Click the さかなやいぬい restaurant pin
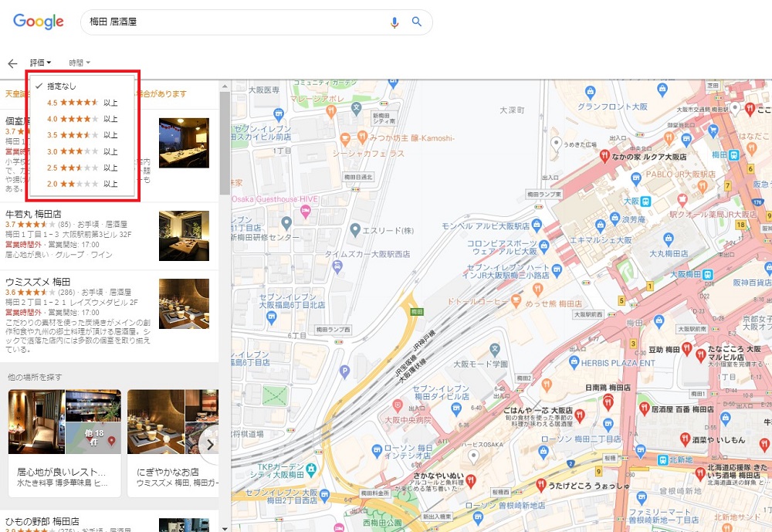772x532 pixels. coord(470,481)
